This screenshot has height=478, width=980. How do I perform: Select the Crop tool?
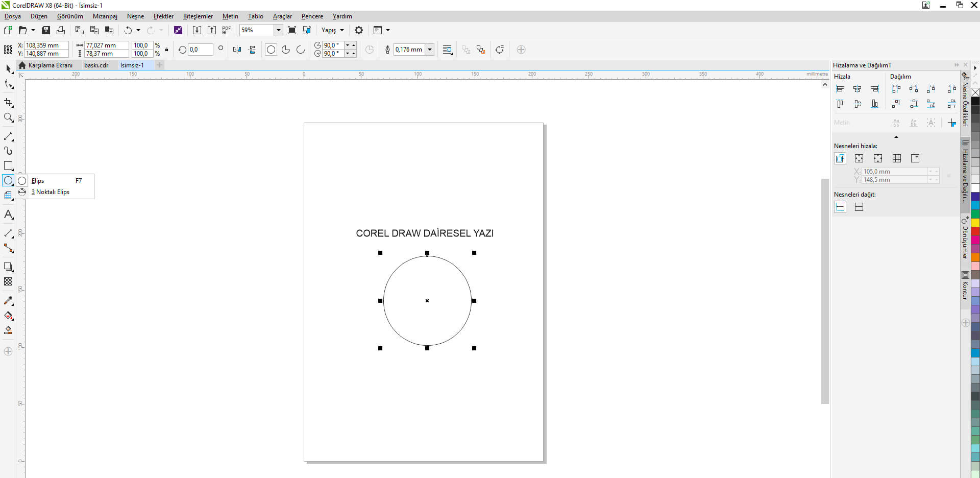pos(8,103)
